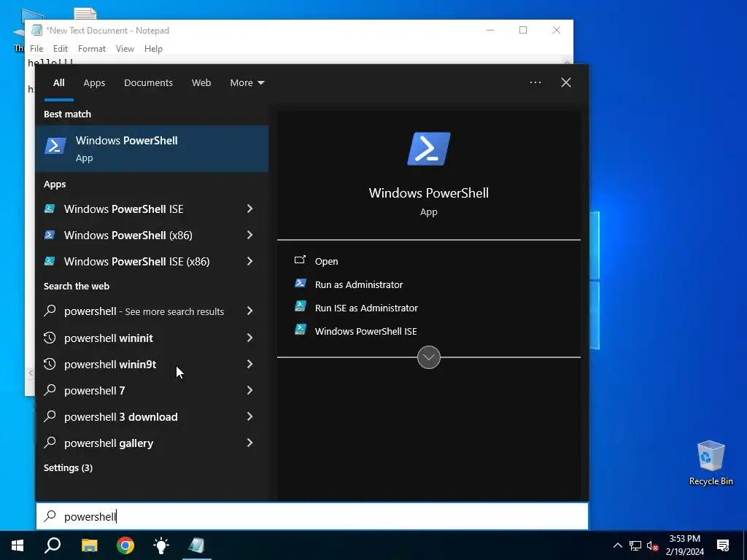Viewport: 747px width, 560px height.
Task: Select the Recycle Bin desktop icon
Action: point(711,463)
